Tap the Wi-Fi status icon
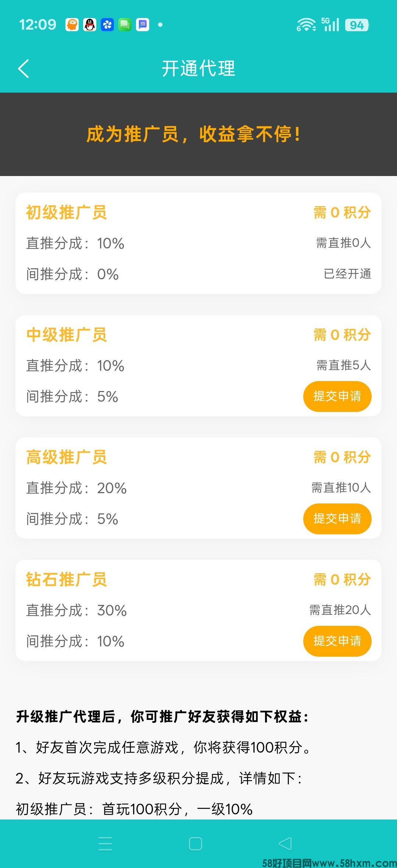Image resolution: width=397 pixels, height=868 pixels. pyautogui.click(x=306, y=25)
